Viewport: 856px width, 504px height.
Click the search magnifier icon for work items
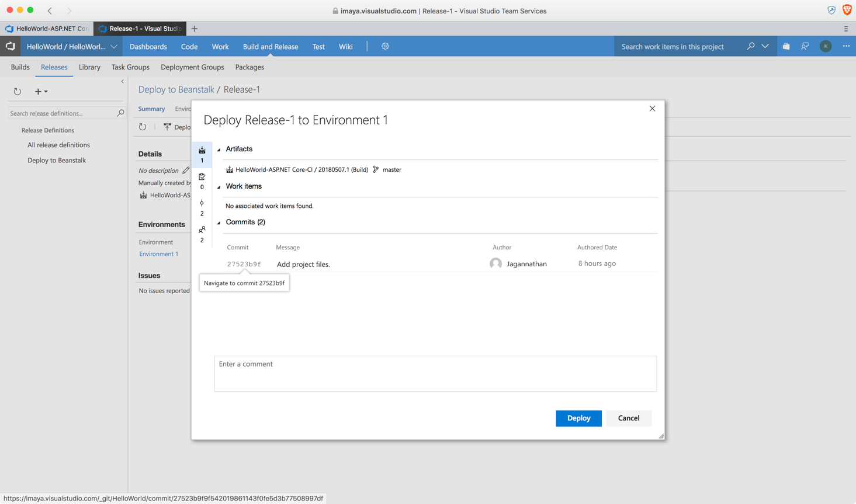[751, 46]
